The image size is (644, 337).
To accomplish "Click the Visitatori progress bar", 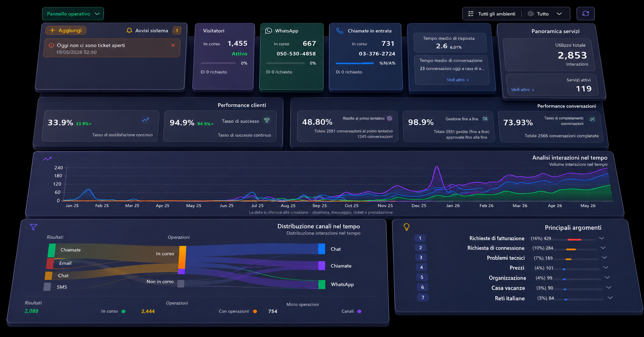I will click(219, 63).
